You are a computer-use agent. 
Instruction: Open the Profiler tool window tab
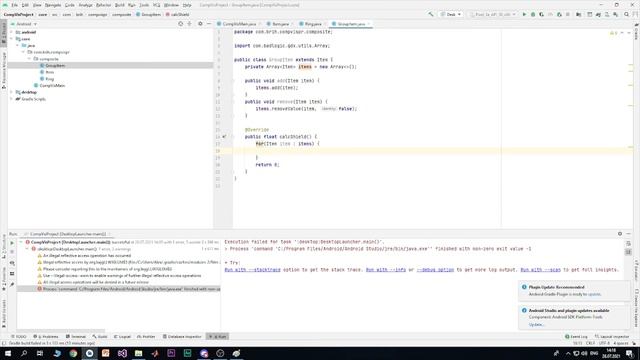pos(146,337)
